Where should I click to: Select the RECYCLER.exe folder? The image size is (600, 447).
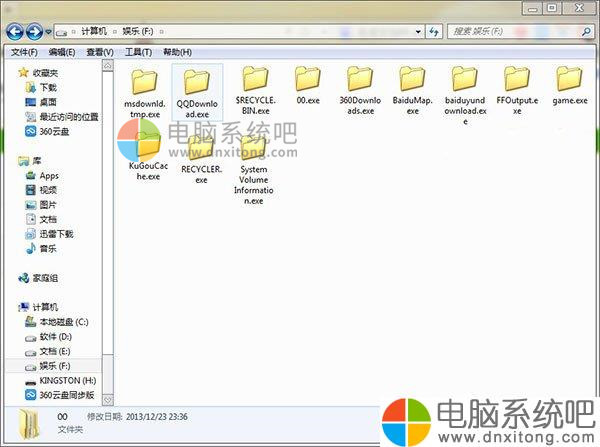click(x=201, y=159)
